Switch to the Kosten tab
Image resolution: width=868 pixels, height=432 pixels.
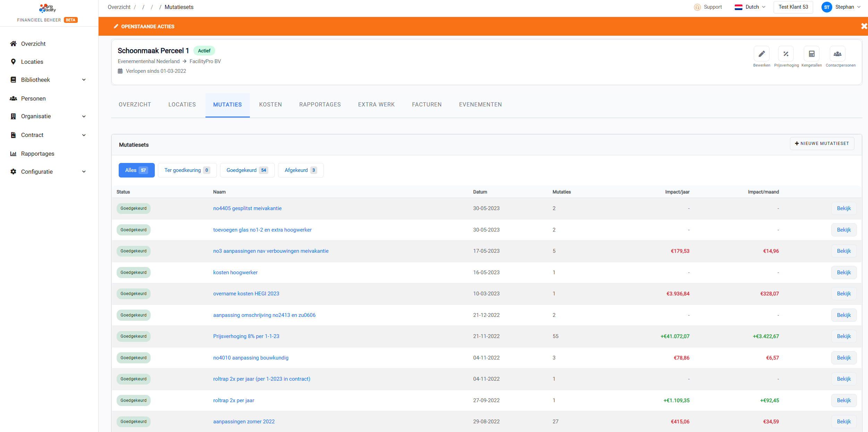(x=270, y=105)
